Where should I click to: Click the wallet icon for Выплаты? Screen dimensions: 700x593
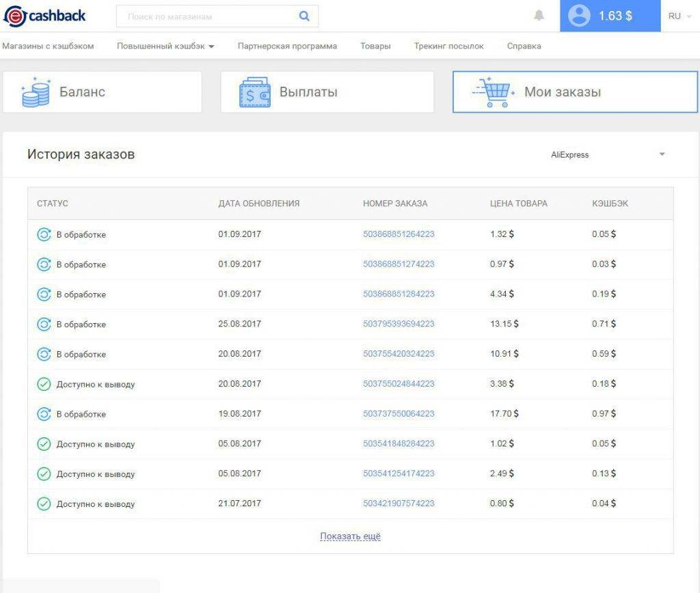(254, 92)
